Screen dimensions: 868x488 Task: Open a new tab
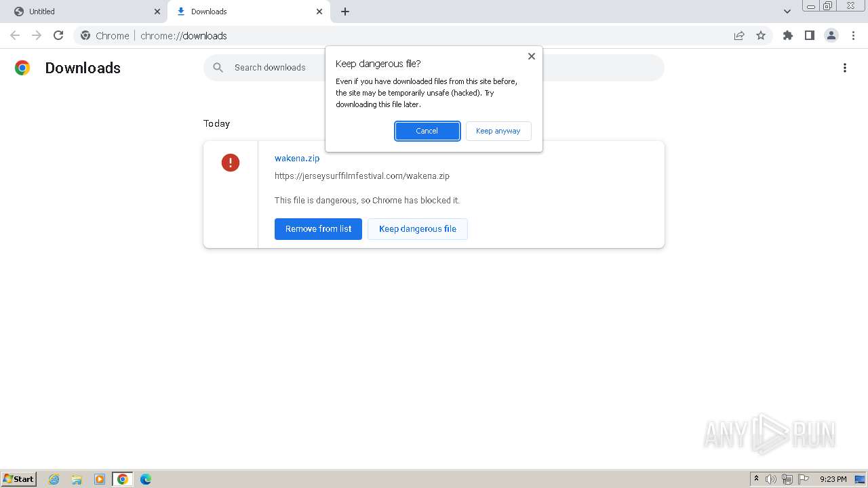tap(345, 12)
